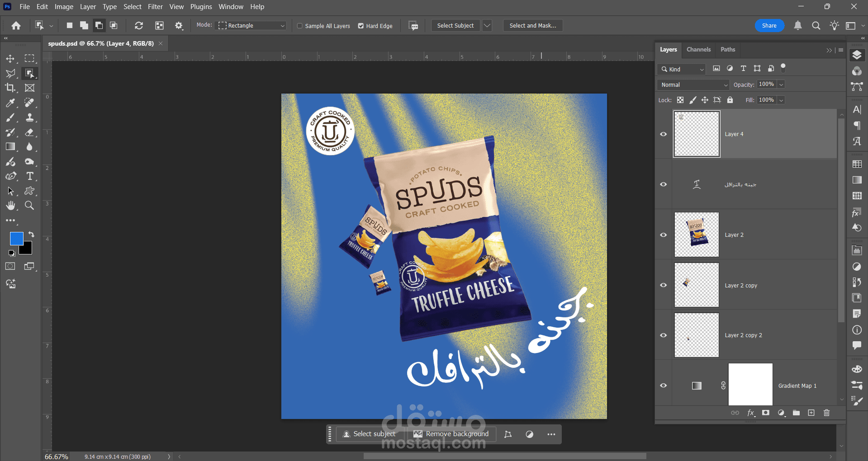This screenshot has height=461, width=868.
Task: Select the Zoom tool
Action: click(29, 206)
